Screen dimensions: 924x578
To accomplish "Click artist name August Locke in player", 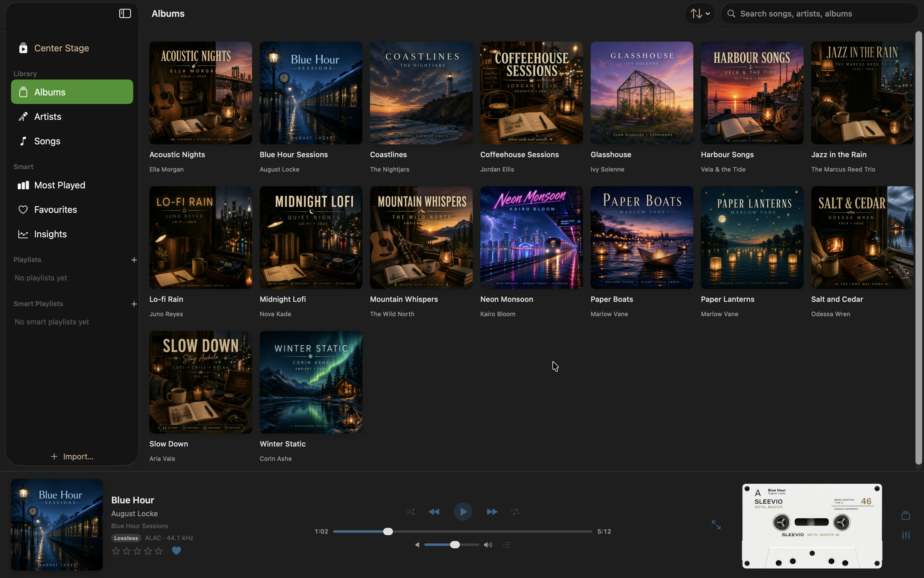I will coord(134,513).
